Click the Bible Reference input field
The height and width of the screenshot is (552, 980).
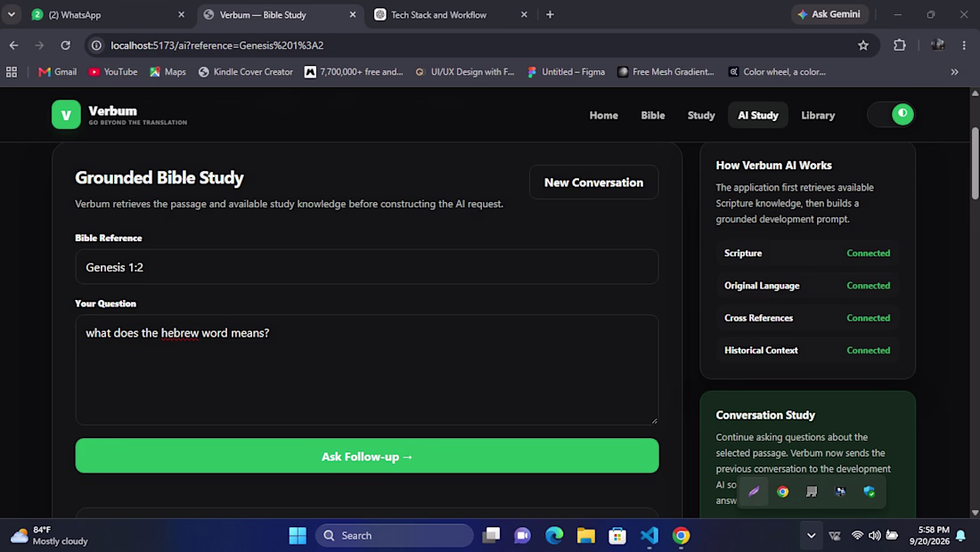367,266
